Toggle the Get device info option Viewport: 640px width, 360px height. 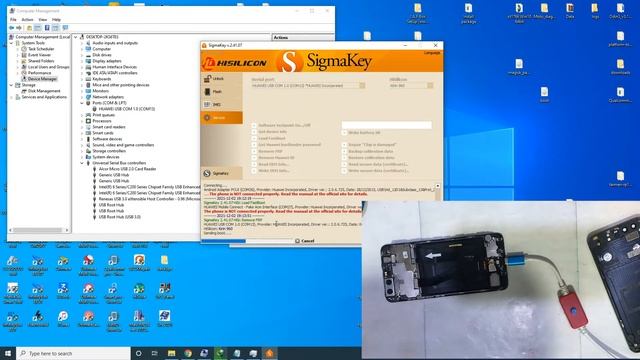click(x=254, y=132)
